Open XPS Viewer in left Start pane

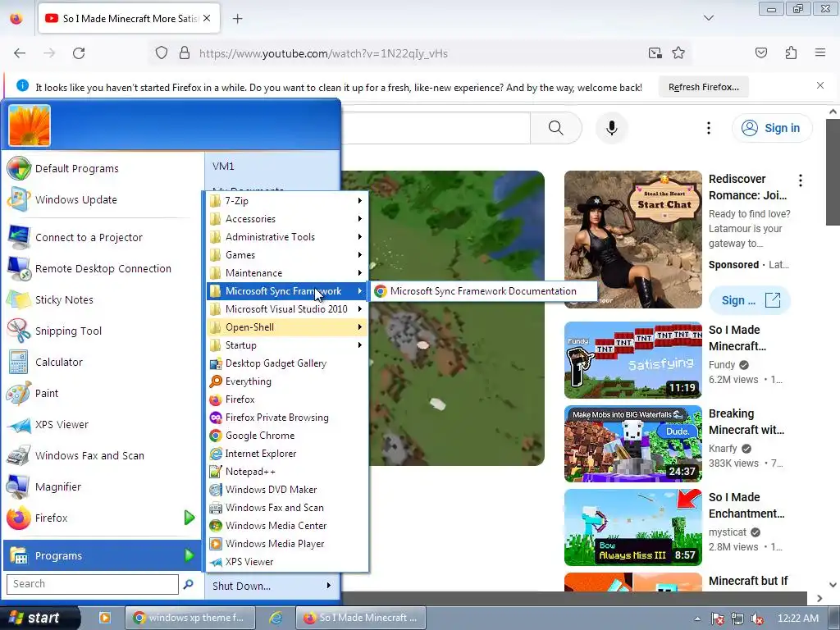(102, 425)
